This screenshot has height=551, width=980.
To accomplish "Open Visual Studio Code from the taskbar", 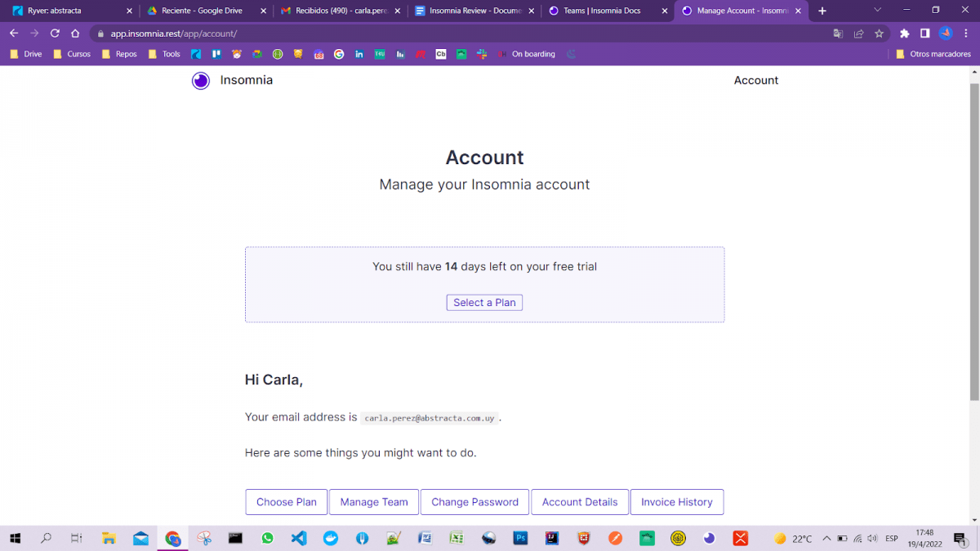I will click(x=299, y=539).
